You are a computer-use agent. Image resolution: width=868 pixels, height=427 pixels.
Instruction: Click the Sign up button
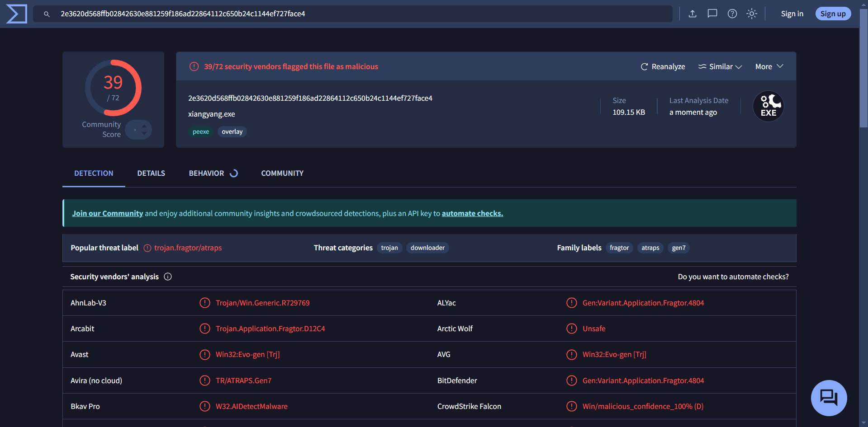(833, 14)
